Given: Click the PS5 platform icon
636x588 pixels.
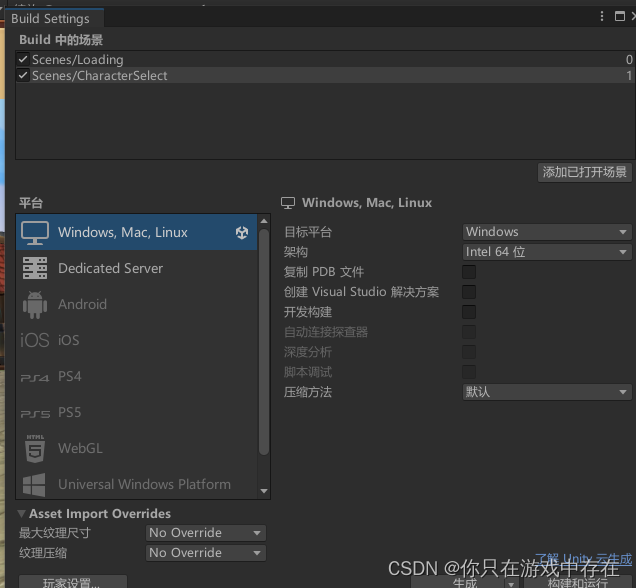Looking at the screenshot, I should [35, 413].
